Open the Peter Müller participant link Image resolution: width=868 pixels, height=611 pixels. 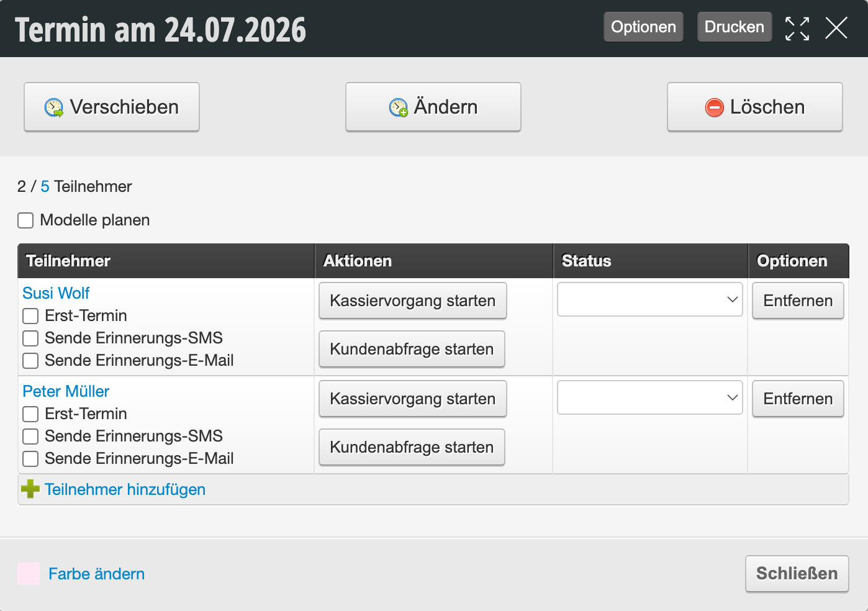click(66, 391)
